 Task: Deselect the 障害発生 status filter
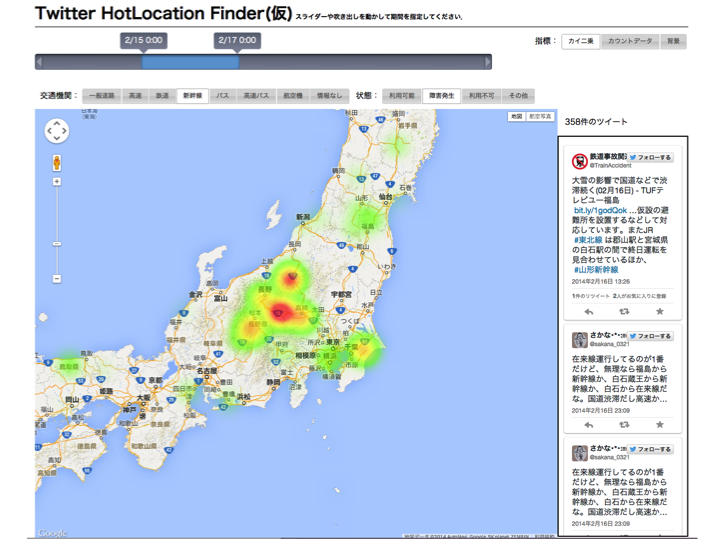click(x=442, y=96)
